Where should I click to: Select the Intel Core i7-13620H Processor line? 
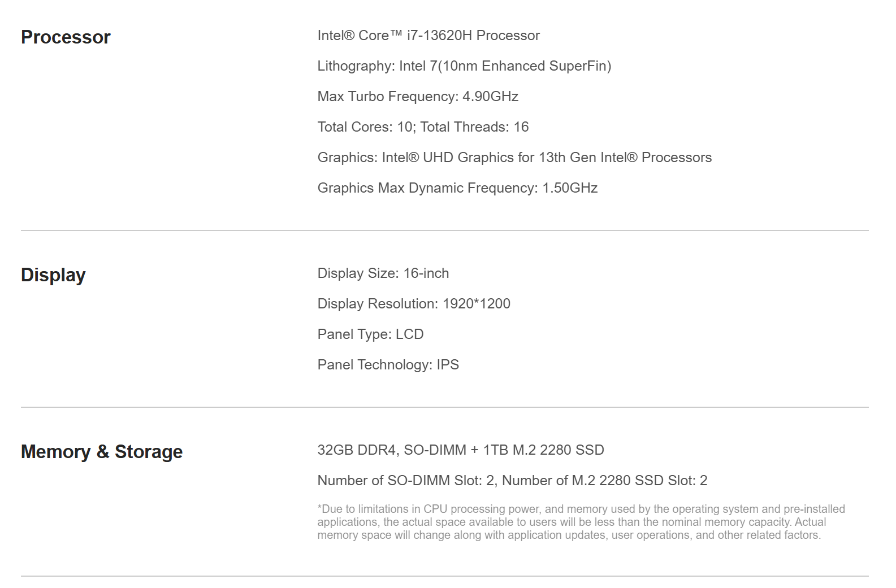tap(428, 36)
